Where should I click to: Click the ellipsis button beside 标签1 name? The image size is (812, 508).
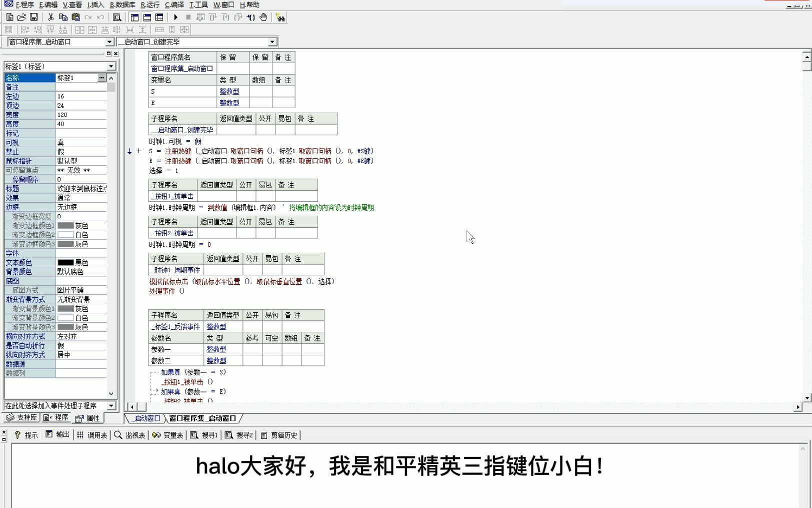click(x=101, y=78)
